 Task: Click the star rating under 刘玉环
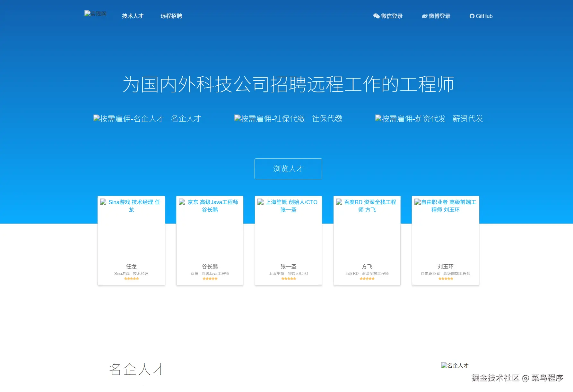(x=446, y=279)
